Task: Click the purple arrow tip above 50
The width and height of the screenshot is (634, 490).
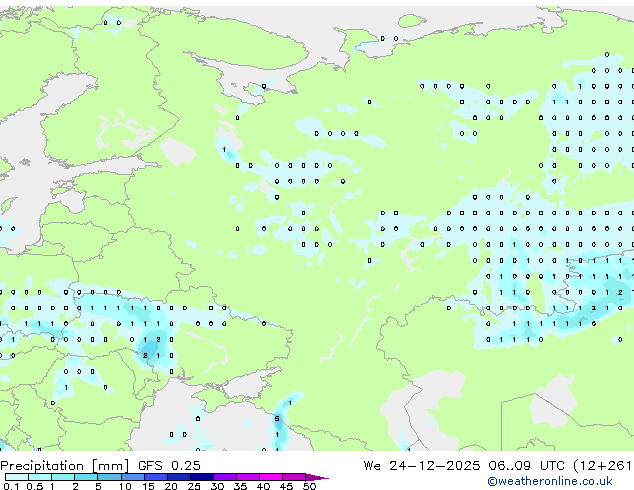Action: point(317,477)
